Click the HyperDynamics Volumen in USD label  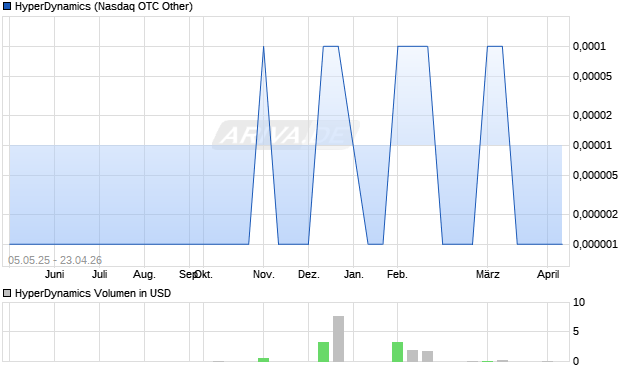click(93, 293)
